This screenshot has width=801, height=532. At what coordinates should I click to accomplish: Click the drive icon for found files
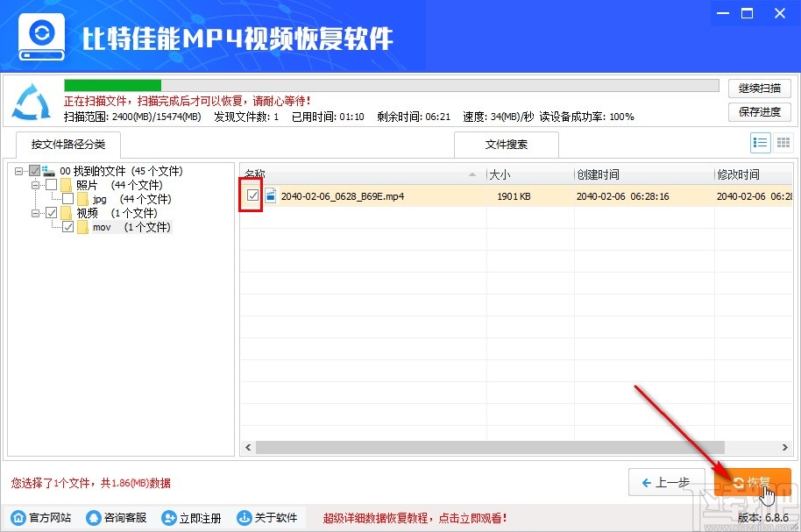[48, 171]
